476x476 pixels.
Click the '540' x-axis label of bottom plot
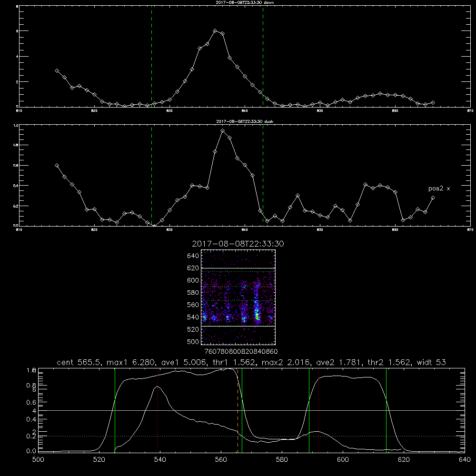point(160,460)
